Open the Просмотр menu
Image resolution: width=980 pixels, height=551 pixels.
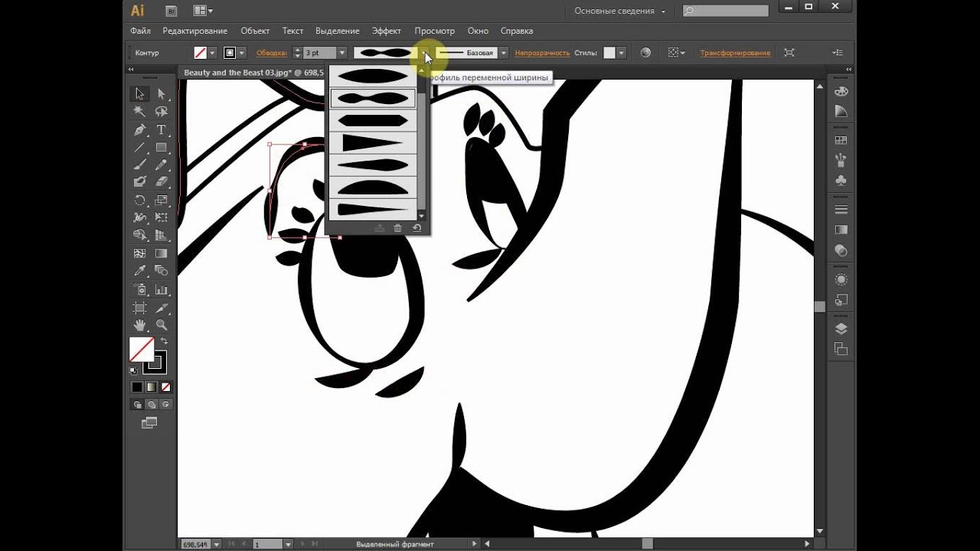coord(434,31)
